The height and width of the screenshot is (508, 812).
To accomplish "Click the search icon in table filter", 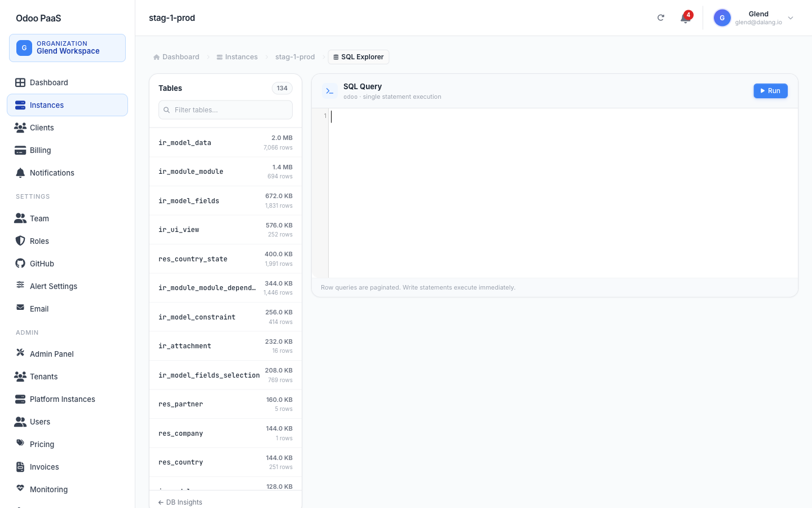I will tap(167, 110).
